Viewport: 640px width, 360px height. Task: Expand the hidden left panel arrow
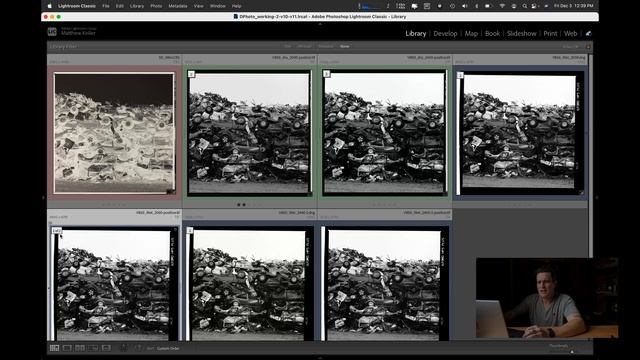pyautogui.click(x=44, y=198)
